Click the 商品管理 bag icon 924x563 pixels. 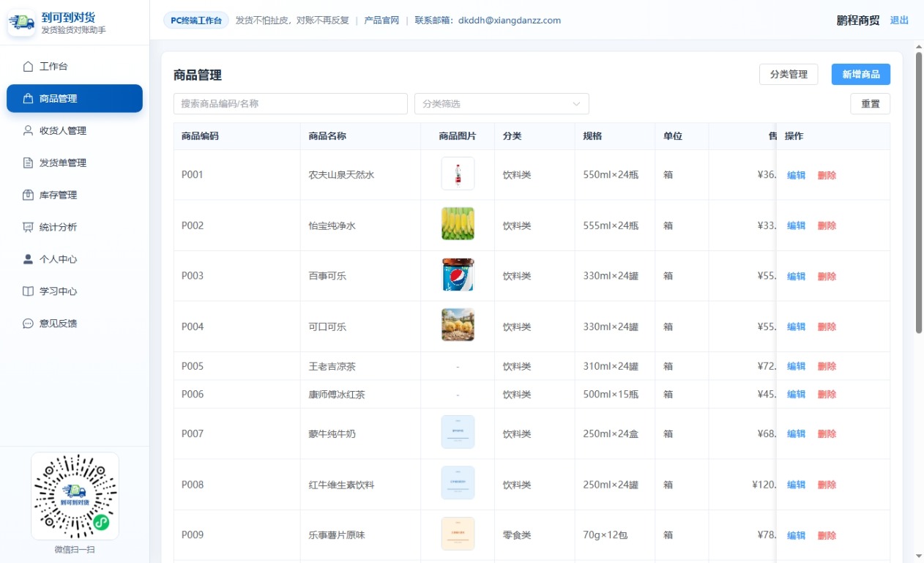pos(28,99)
